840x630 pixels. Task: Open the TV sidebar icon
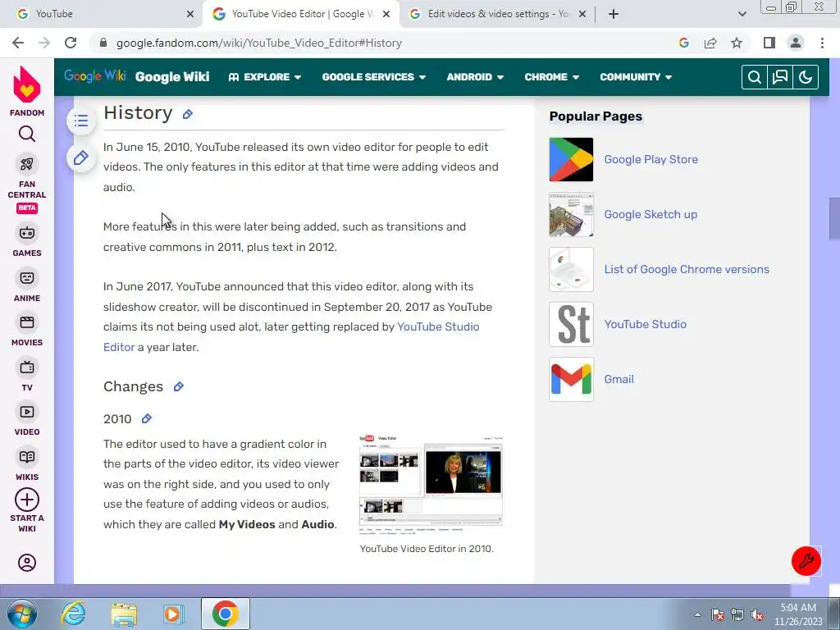pyautogui.click(x=27, y=367)
